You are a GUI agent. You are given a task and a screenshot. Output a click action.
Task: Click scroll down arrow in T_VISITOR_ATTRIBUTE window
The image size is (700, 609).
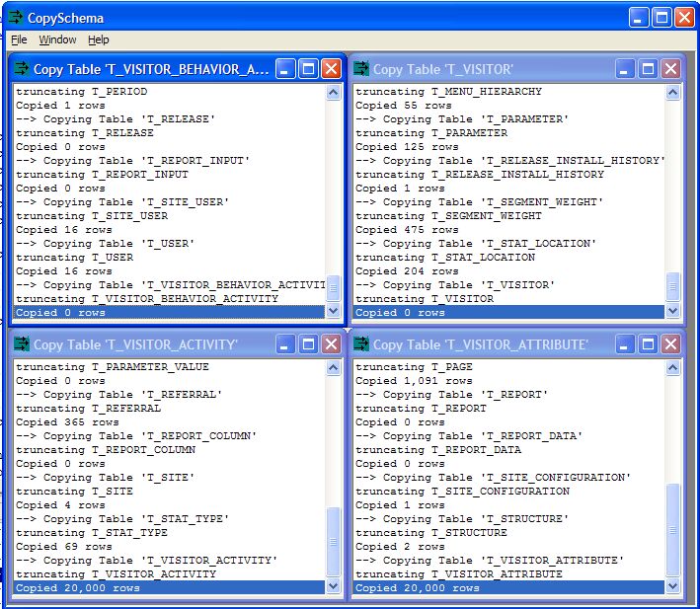click(x=672, y=585)
